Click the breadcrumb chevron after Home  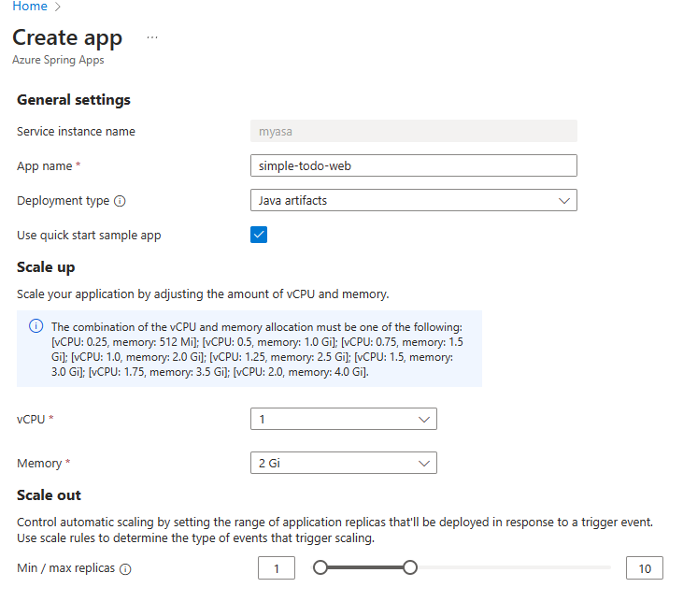tap(58, 7)
